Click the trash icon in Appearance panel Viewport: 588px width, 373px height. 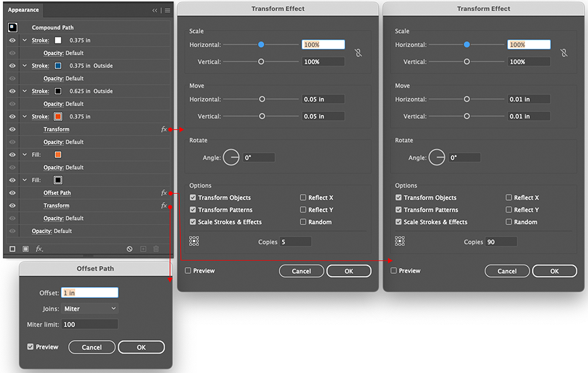[156, 249]
